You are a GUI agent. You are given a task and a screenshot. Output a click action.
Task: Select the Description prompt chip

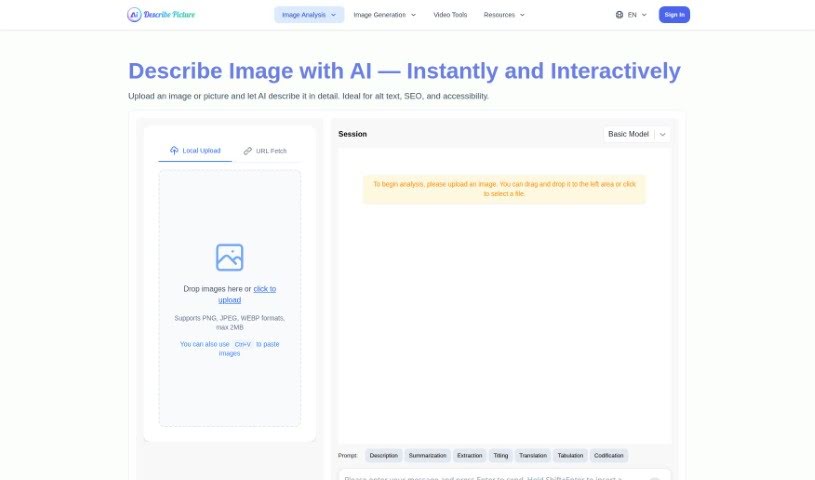pos(384,456)
